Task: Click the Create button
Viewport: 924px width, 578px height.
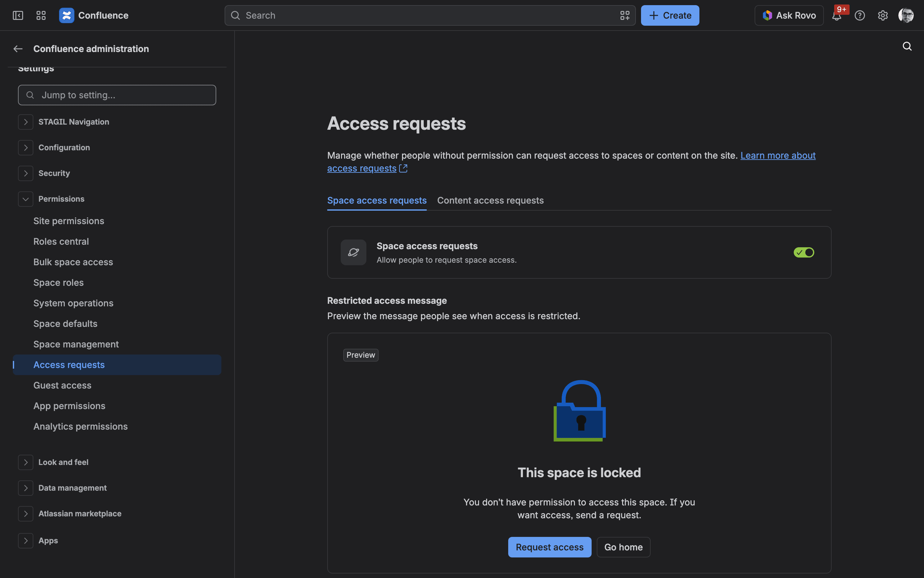Action: point(670,15)
